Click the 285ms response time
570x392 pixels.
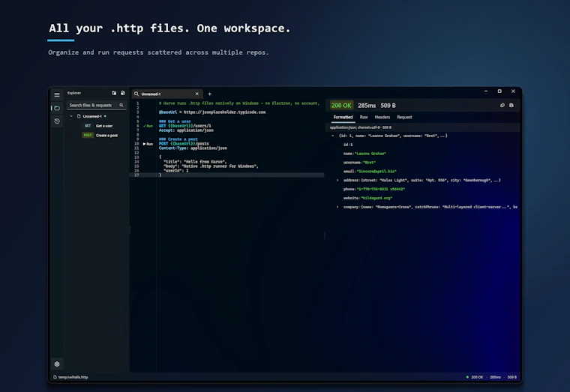click(x=367, y=106)
